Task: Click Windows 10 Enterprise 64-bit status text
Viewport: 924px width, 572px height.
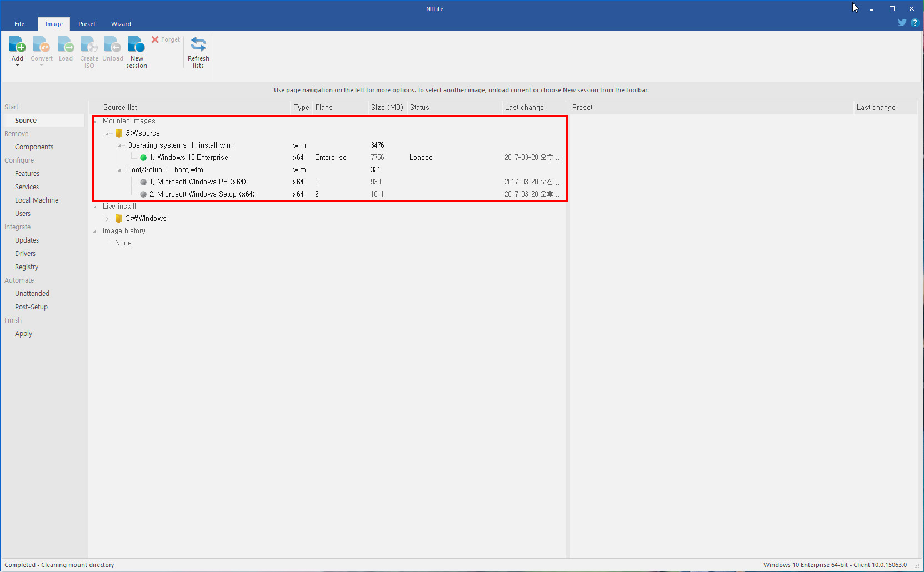Action: coord(835,565)
